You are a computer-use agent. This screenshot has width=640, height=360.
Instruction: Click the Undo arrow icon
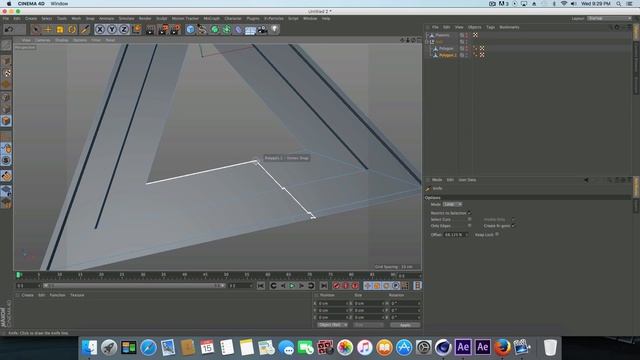click(x=9, y=29)
